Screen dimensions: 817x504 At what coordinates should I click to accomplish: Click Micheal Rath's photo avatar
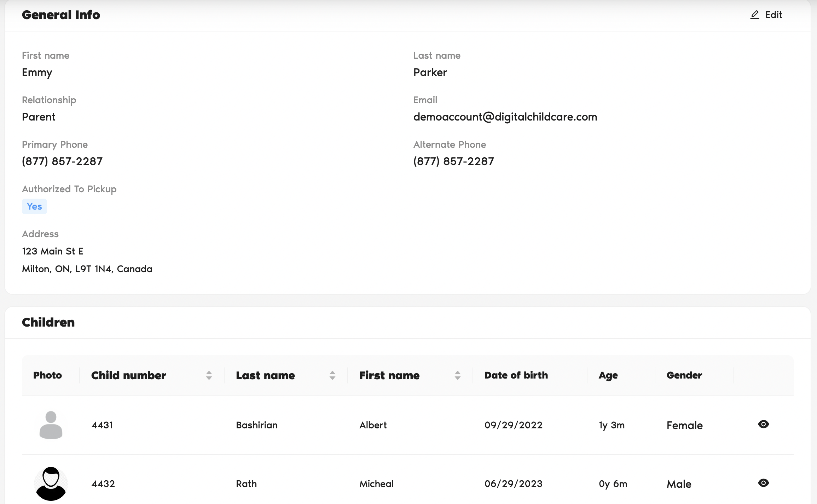click(x=51, y=484)
